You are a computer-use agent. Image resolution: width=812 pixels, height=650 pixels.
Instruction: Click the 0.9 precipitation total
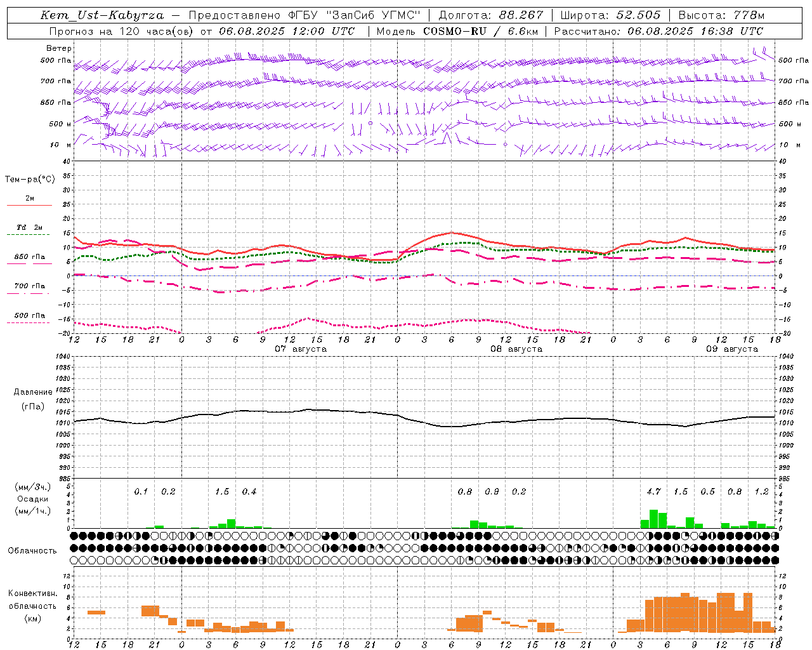(x=492, y=491)
